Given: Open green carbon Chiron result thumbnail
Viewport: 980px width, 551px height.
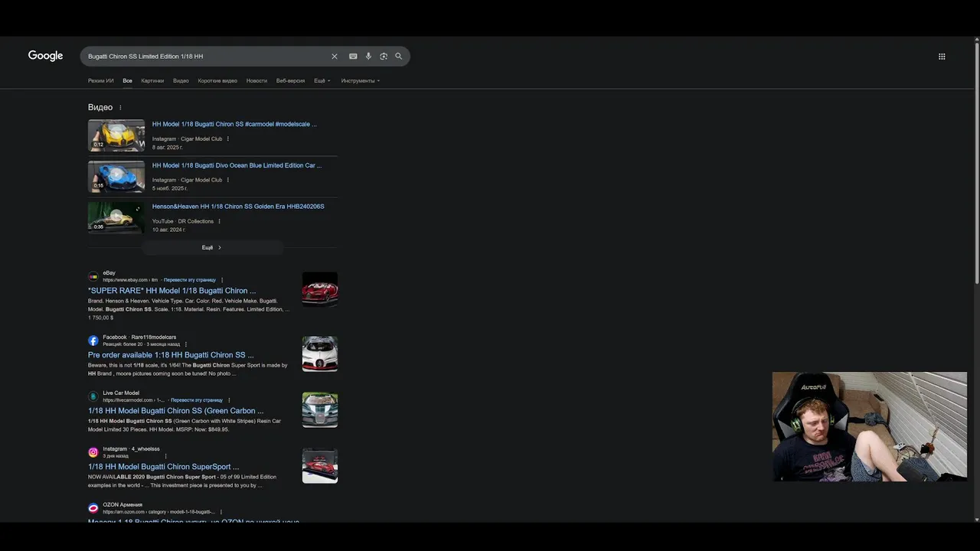Looking at the screenshot, I should pyautogui.click(x=320, y=410).
